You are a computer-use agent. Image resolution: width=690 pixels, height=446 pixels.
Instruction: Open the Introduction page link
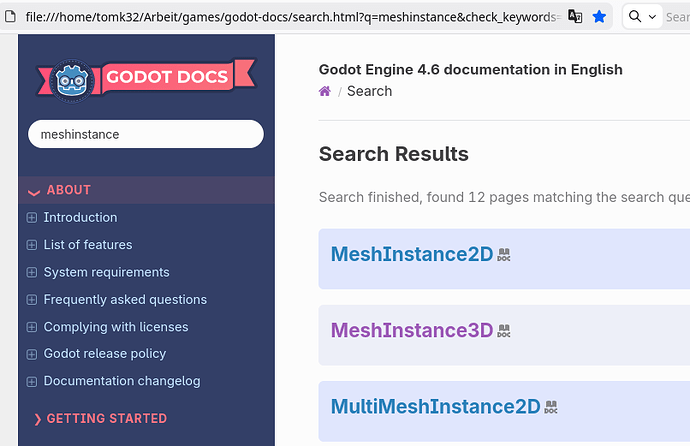[81, 217]
